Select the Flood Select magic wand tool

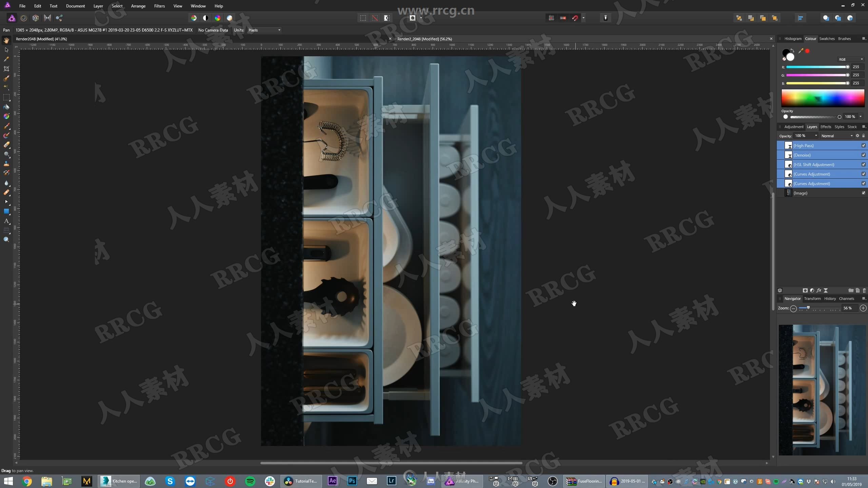click(6, 87)
